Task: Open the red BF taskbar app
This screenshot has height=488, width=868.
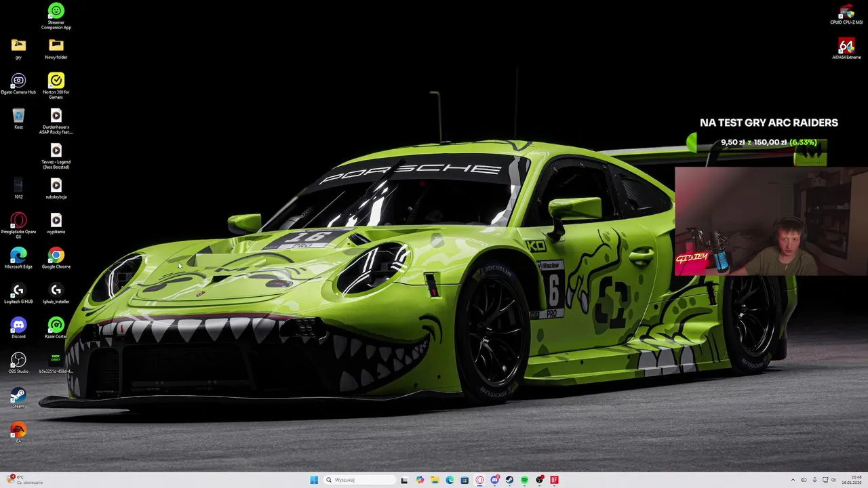Action: [554, 480]
